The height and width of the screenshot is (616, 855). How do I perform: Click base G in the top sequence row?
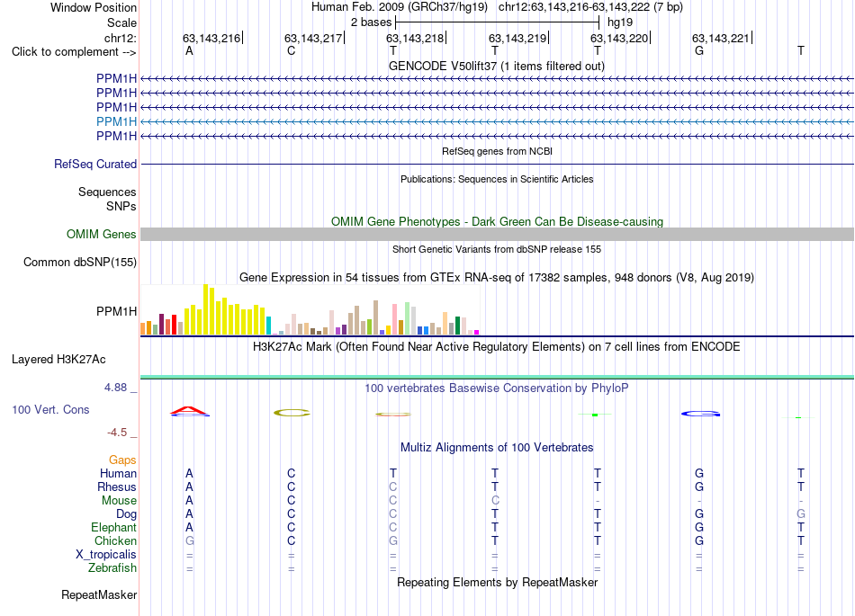tap(699, 50)
